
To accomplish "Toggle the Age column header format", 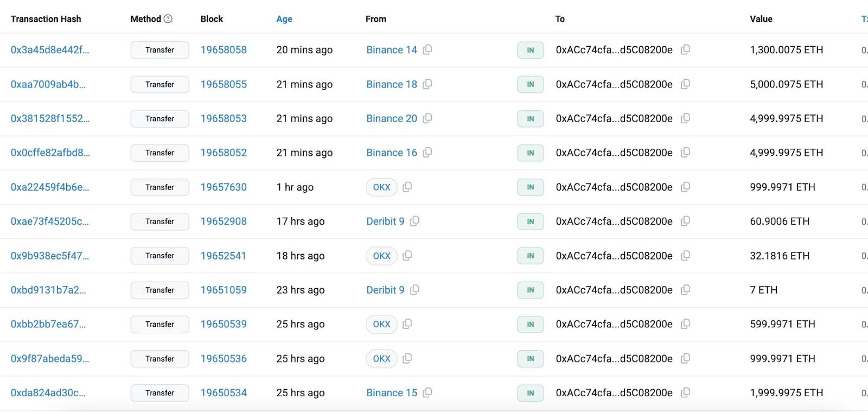I will [x=284, y=19].
